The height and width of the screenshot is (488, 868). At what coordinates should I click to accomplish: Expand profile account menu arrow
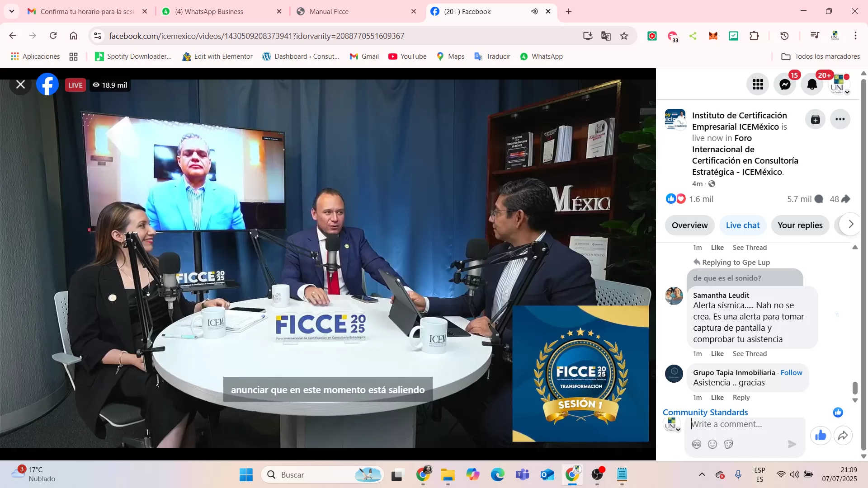click(x=847, y=92)
